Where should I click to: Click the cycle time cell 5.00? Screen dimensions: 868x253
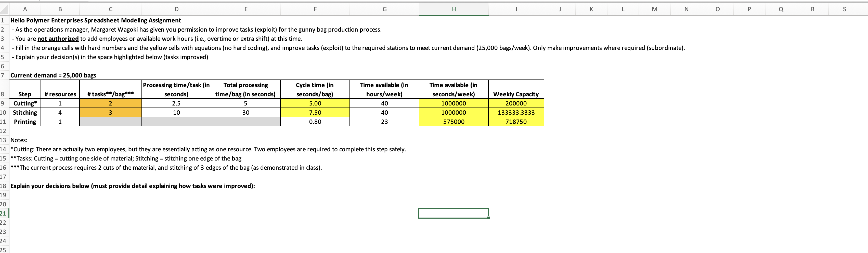[x=315, y=103]
